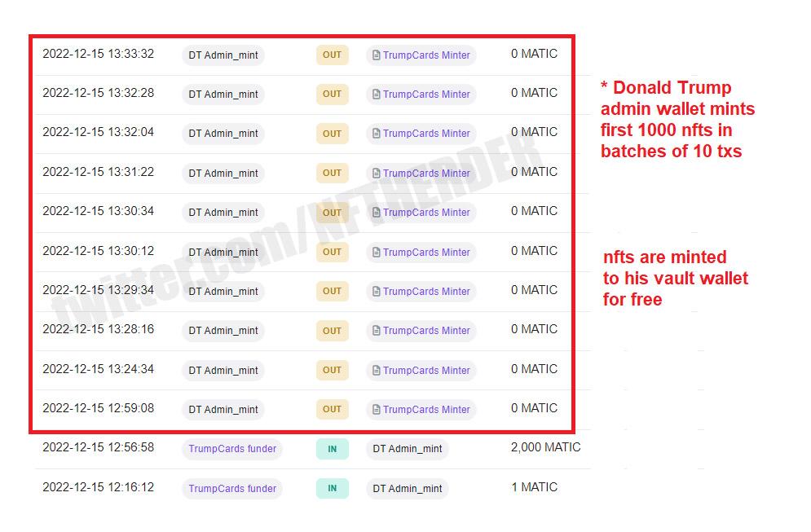Click the OUT badge on the 13:30:12 row
This screenshot has width=811, height=532.
coord(332,252)
